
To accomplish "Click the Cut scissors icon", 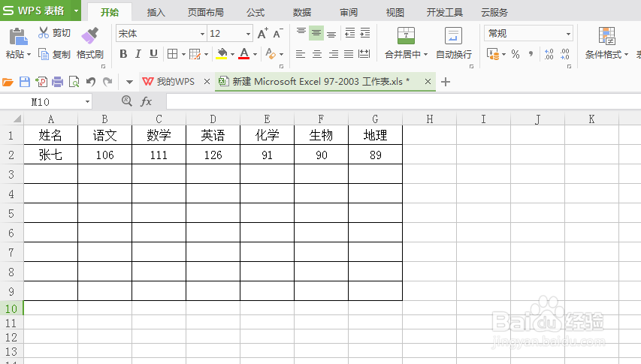I will point(44,32).
